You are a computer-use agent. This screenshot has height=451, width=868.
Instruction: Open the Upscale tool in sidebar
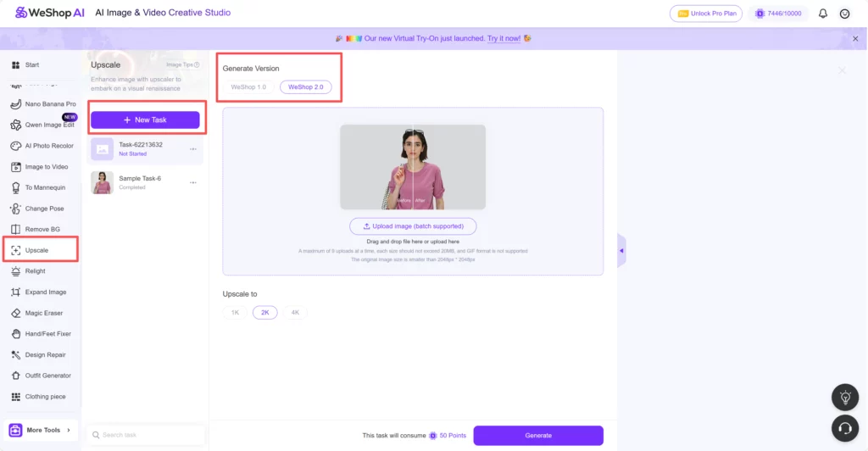point(41,250)
